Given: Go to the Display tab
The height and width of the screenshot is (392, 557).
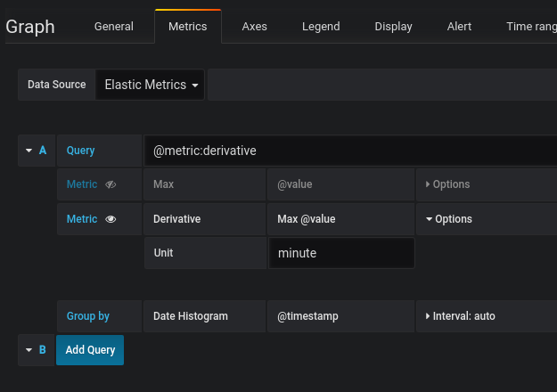Looking at the screenshot, I should 393,27.
